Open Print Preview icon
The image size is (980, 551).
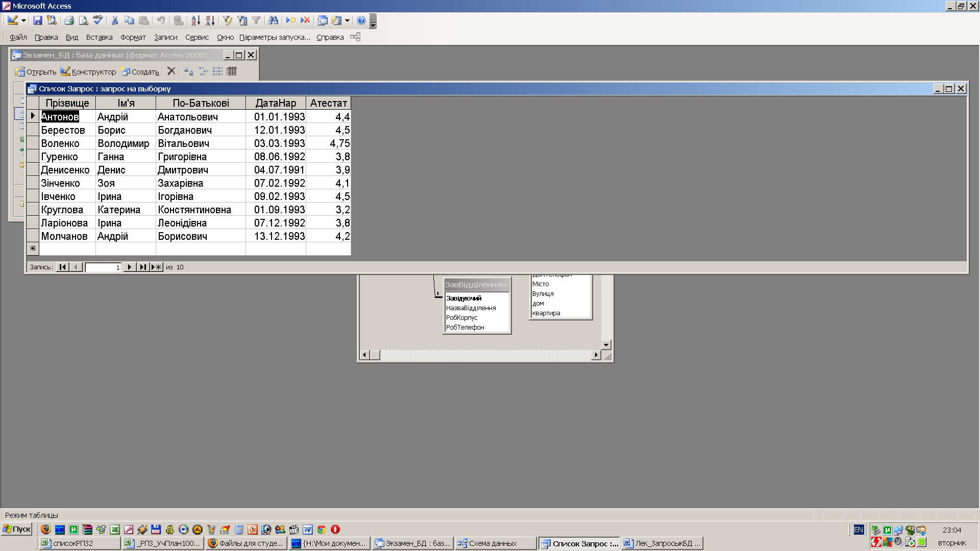(83, 20)
